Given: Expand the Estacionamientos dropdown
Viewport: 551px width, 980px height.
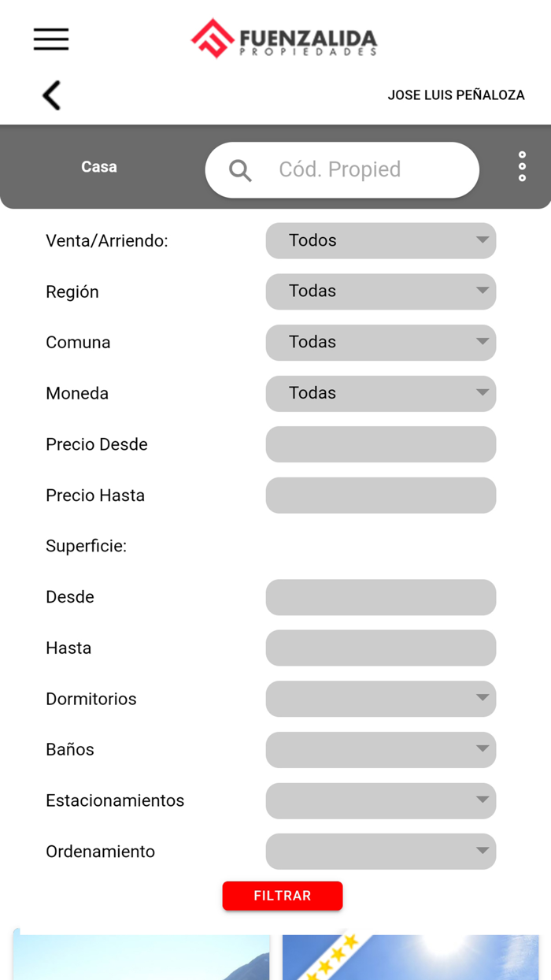Looking at the screenshot, I should tap(481, 800).
